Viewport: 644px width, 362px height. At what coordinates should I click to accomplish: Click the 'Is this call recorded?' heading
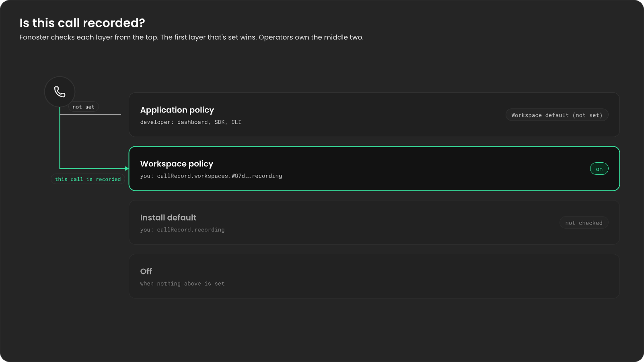pyautogui.click(x=82, y=23)
